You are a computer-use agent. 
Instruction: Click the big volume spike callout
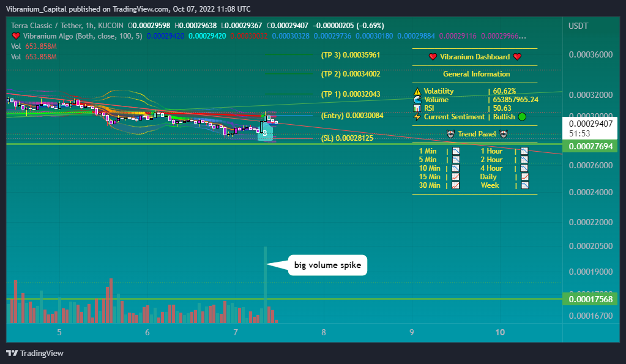[x=327, y=265]
